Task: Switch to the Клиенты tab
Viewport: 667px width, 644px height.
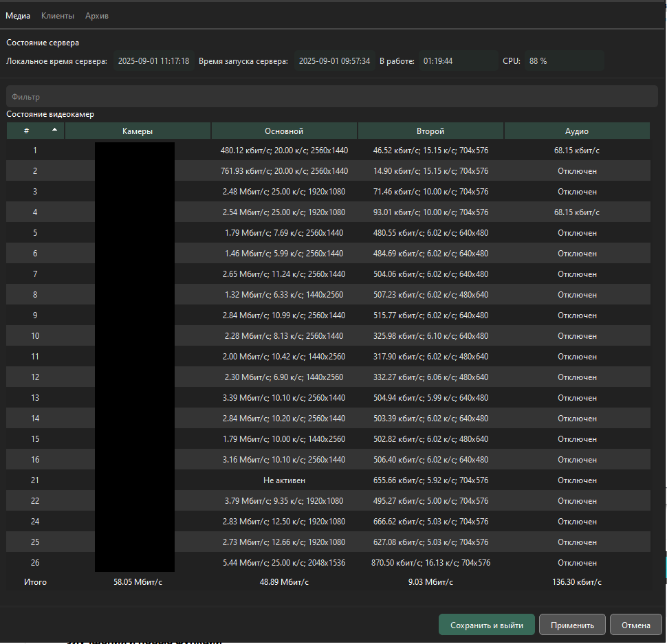Action: [58, 16]
